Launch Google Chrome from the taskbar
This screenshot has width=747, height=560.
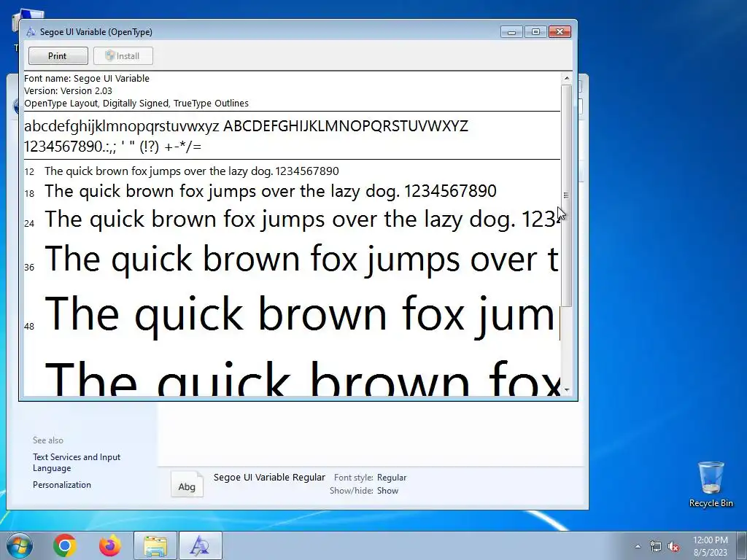tap(65, 545)
